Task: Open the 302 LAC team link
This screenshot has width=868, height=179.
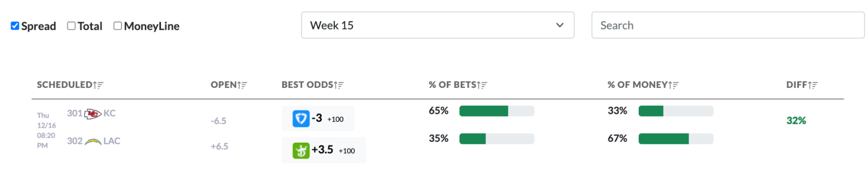Action: tap(93, 141)
